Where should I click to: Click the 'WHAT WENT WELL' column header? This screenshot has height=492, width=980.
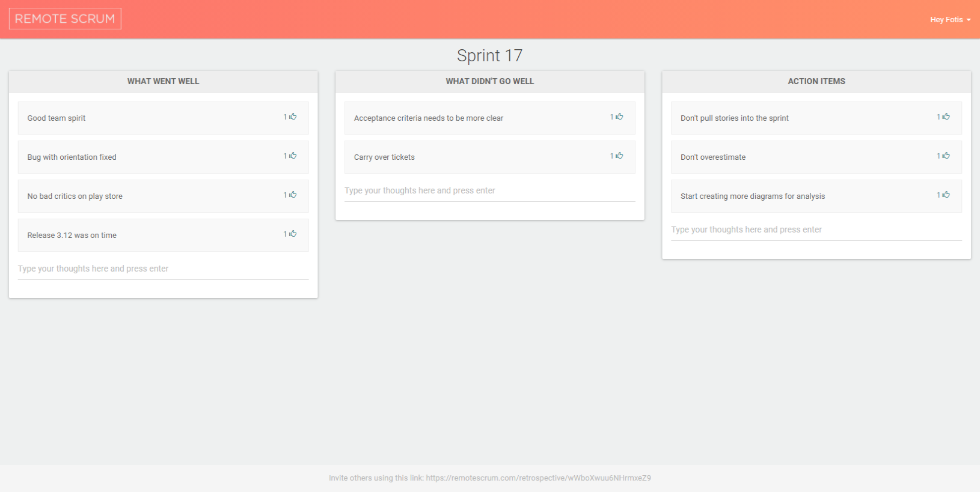[x=163, y=81]
